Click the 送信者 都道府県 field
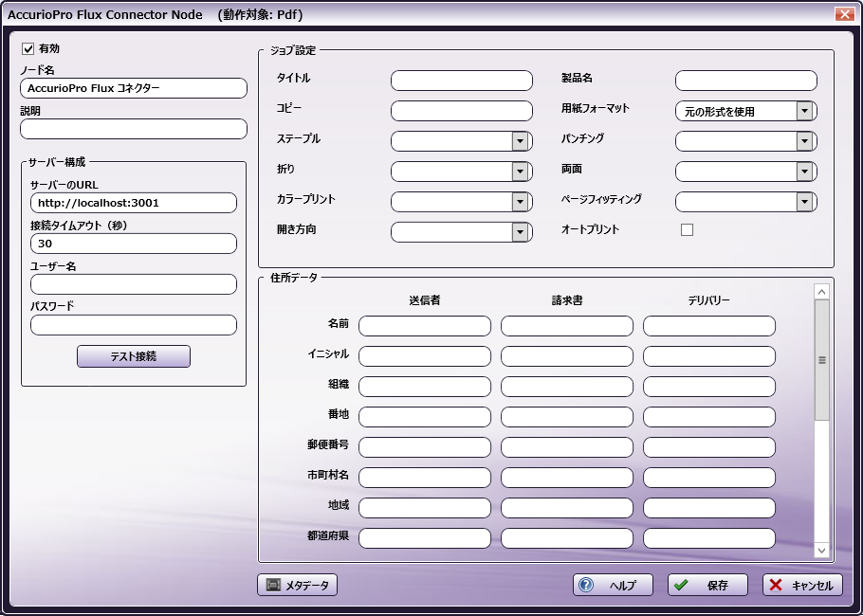The image size is (863, 616). pyautogui.click(x=425, y=538)
